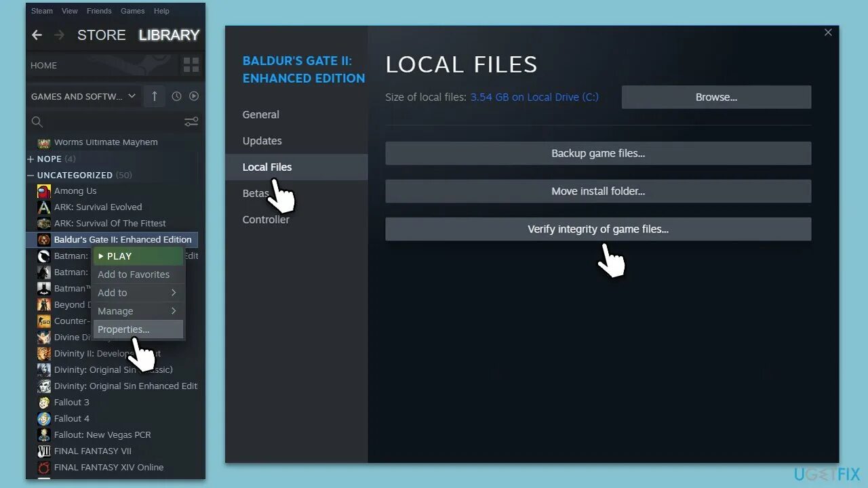Go to library HOME

pos(44,66)
